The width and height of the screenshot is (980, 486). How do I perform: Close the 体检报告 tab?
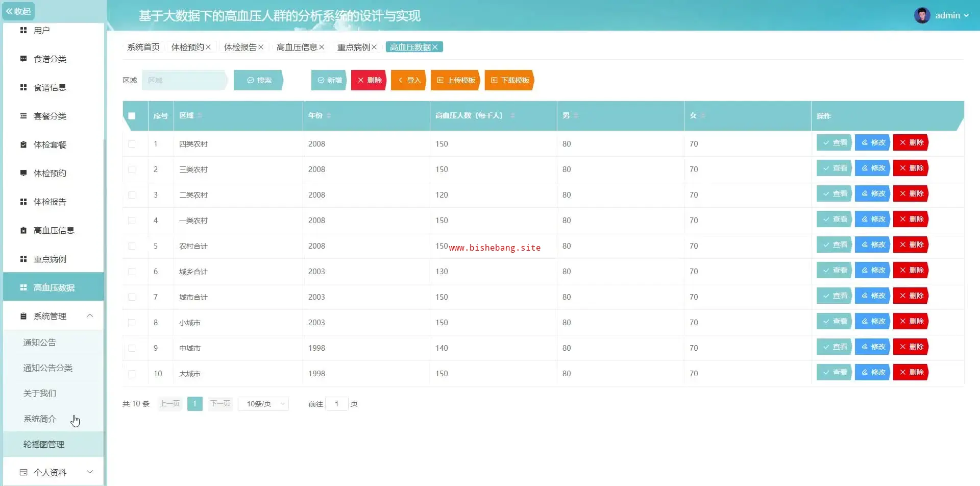(x=261, y=47)
